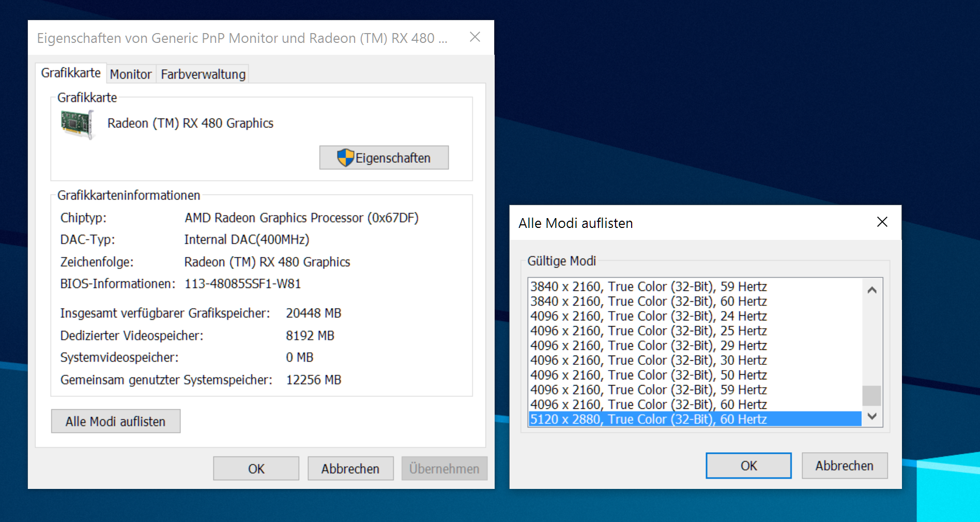This screenshot has width=980, height=522.
Task: Select mode 3840 x 2160, 60 Hertz
Action: [695, 301]
